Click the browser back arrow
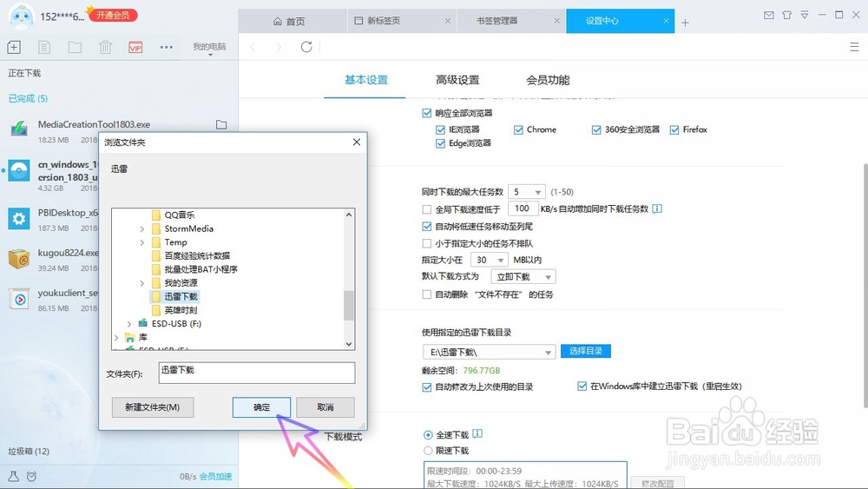The width and height of the screenshot is (868, 489). click(253, 47)
